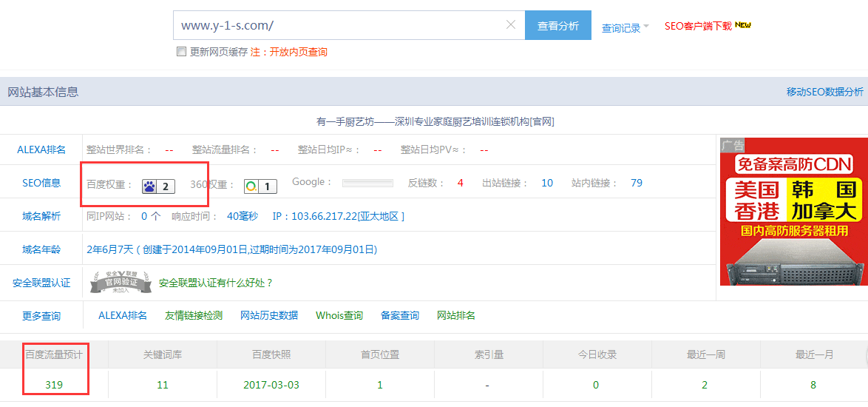
Task: Open the 备案查询 link
Action: click(x=400, y=315)
